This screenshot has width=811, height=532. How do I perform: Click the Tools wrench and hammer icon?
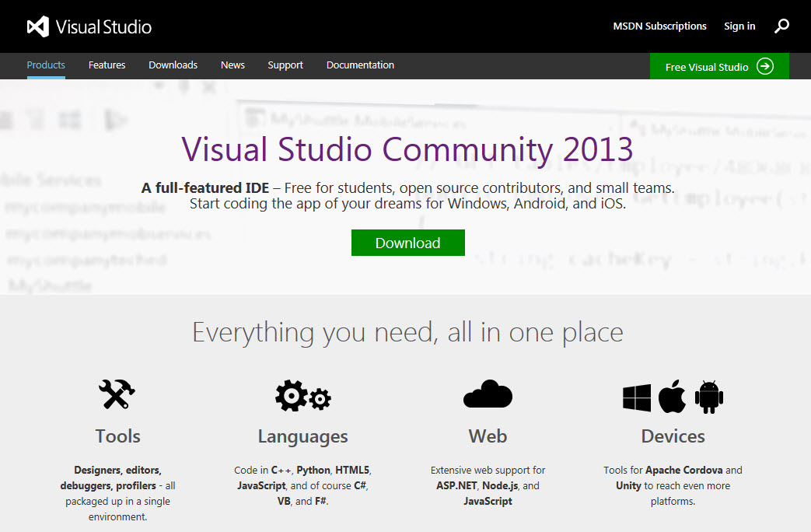[117, 394]
